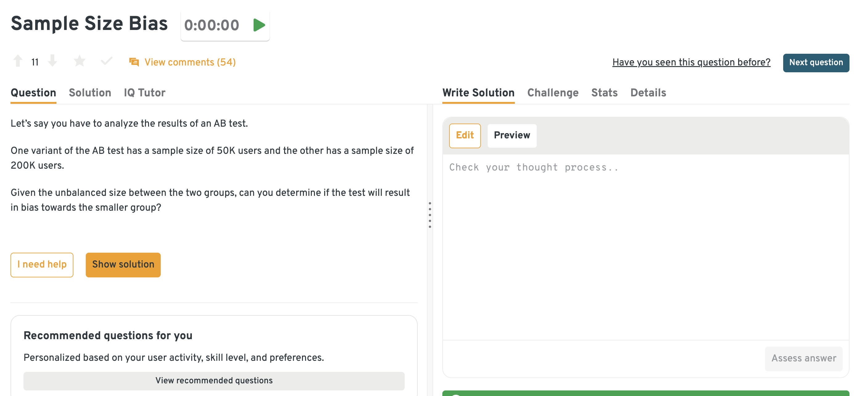Bookmark the question with the star icon
Viewport: 868px width, 396px height.
(80, 61)
